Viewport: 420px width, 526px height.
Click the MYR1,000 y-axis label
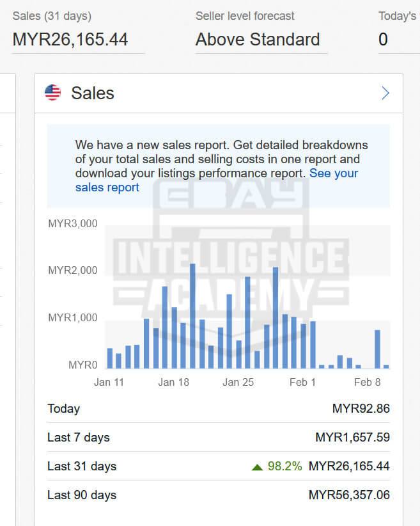click(73, 318)
